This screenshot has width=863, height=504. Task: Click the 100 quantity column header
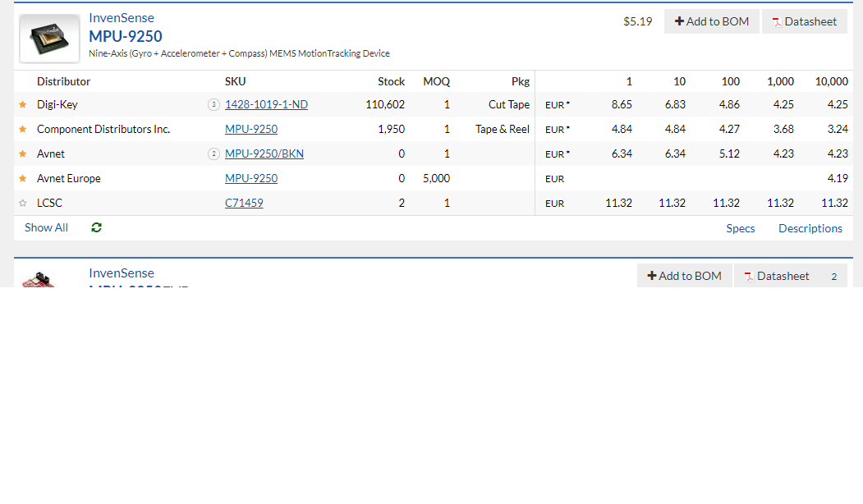(x=730, y=81)
